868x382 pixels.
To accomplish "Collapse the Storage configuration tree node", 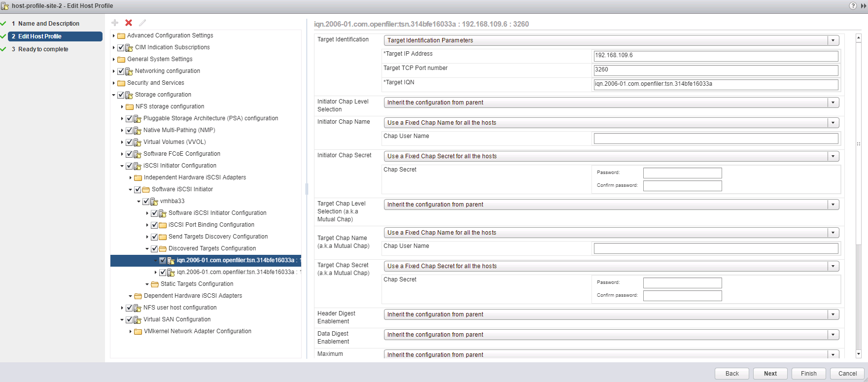I will coord(114,95).
